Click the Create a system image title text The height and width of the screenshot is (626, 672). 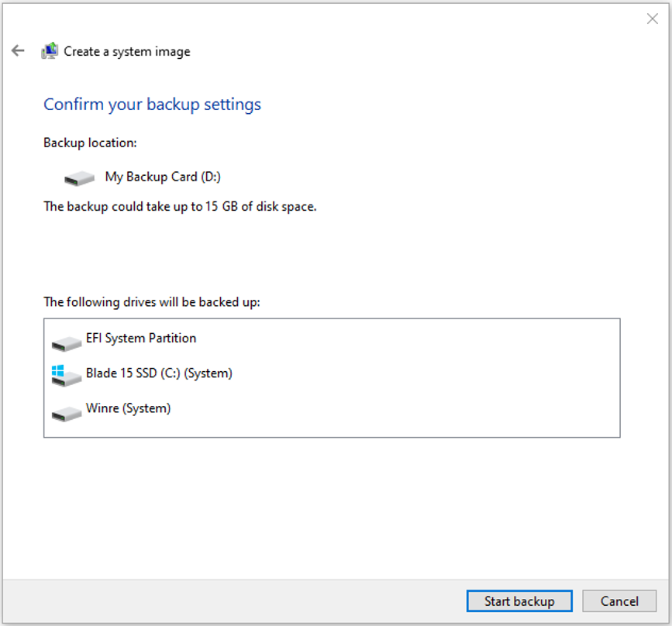[126, 51]
